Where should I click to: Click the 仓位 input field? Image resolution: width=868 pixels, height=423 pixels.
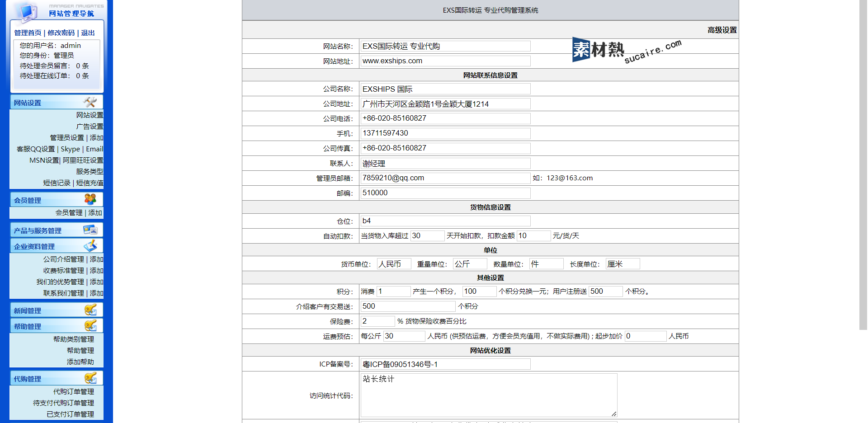pyautogui.click(x=445, y=221)
